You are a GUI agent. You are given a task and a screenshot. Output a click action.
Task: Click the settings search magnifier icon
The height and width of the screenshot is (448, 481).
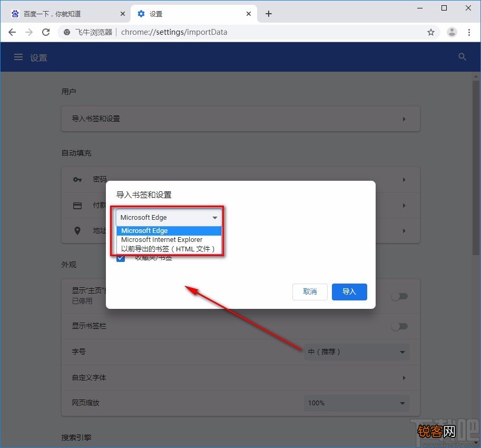[x=462, y=57]
